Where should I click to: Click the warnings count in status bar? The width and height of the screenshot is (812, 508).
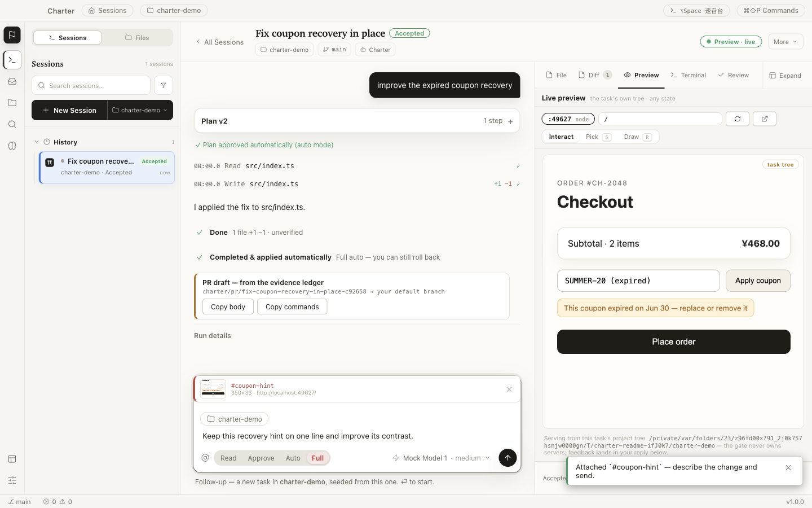(66, 502)
